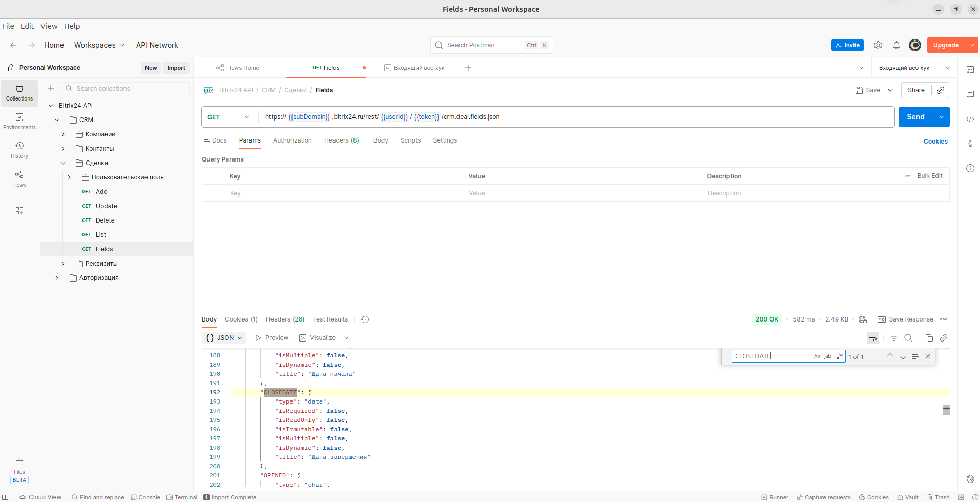Open the History sidebar panel
This screenshot has width=980, height=502.
coord(19,150)
